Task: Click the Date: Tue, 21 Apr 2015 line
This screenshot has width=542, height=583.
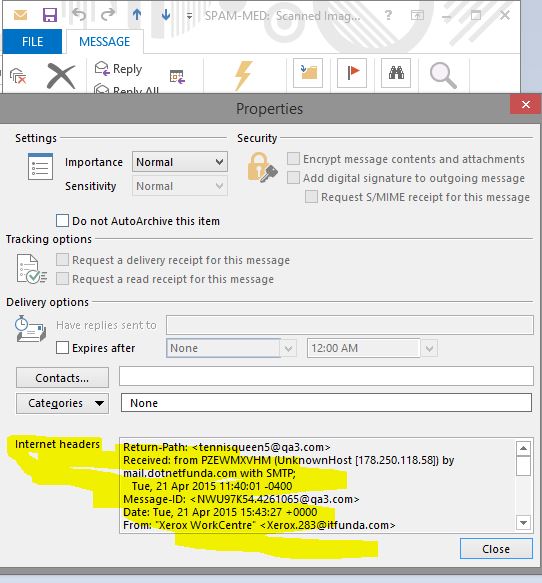Action: [220, 512]
